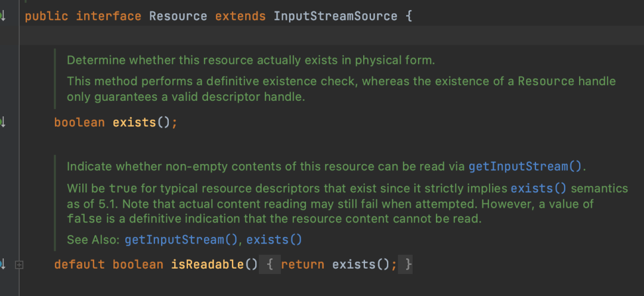Click monospace 'false' in 'false is a definitive indication'
This screenshot has width=644, height=296.
(84, 218)
